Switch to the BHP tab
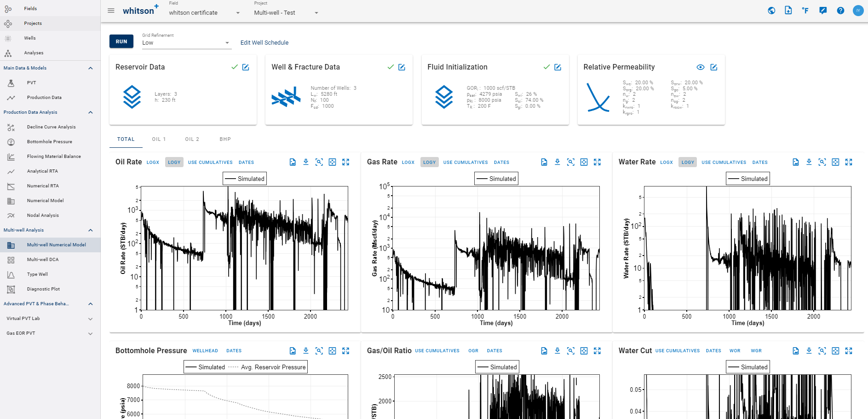Viewport: 868px width, 419px height. coord(225,139)
